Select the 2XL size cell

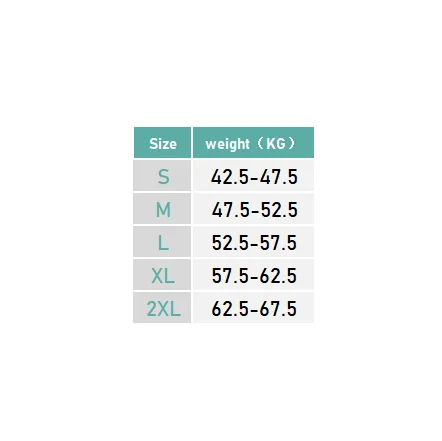162,307
